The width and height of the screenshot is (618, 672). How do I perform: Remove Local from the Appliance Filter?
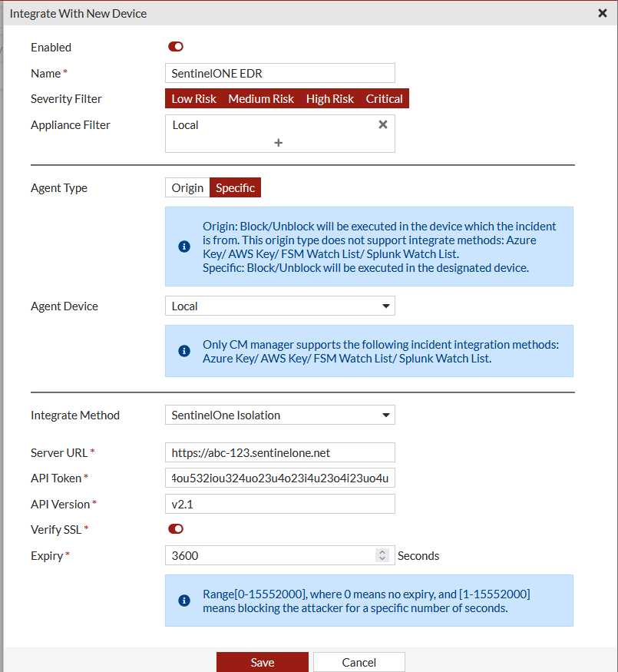(383, 124)
